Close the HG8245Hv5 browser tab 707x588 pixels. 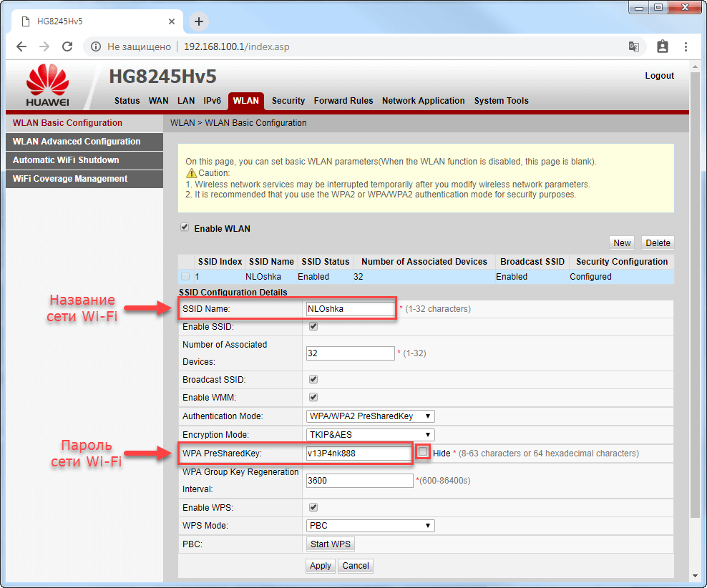[x=171, y=21]
